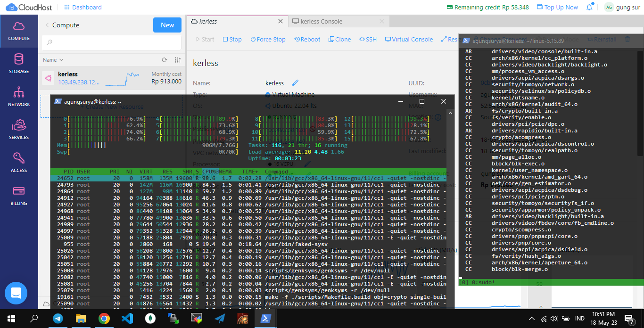
Task: Focus the compute search field
Action: pos(111,42)
